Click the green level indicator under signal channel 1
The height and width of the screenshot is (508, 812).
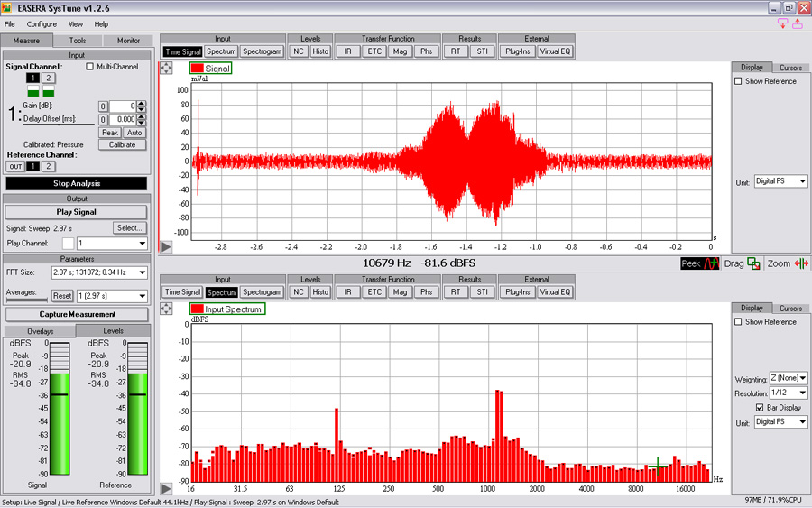click(x=33, y=92)
